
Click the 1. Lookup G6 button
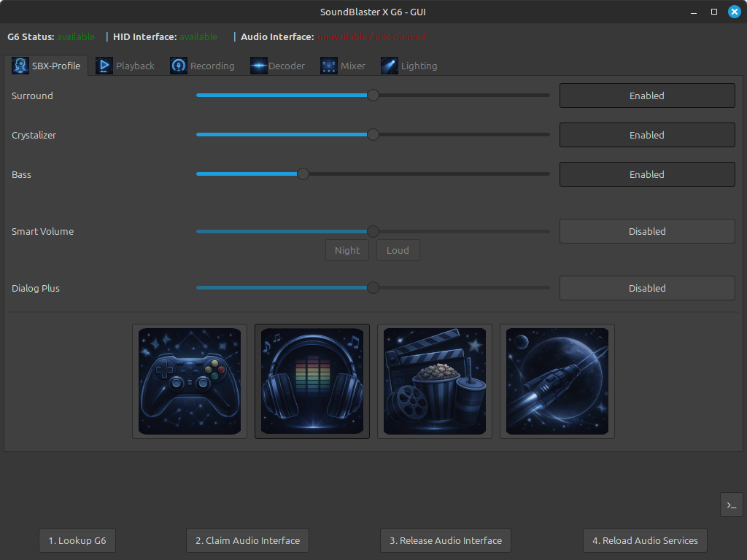point(77,540)
